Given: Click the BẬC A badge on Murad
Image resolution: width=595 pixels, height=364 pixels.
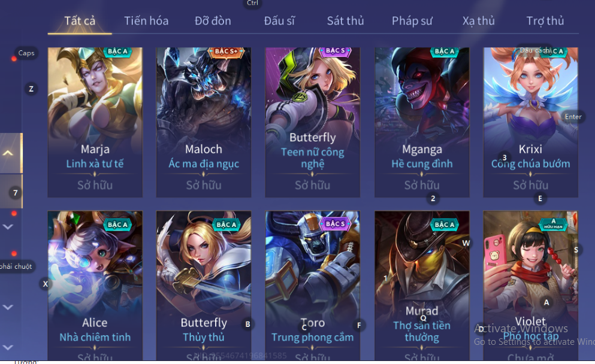Looking at the screenshot, I should (445, 225).
